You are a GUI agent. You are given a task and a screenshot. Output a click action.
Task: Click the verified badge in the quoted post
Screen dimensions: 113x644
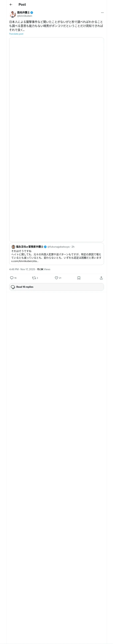(x=45, y=247)
